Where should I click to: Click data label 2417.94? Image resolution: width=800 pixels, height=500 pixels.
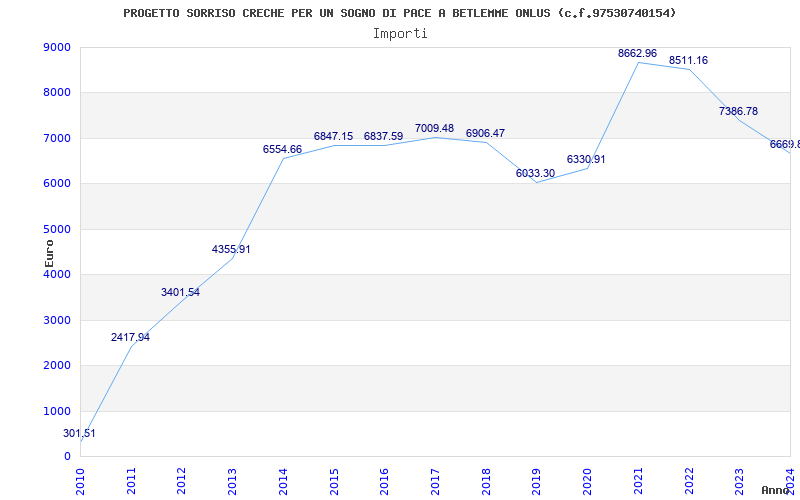click(x=130, y=337)
